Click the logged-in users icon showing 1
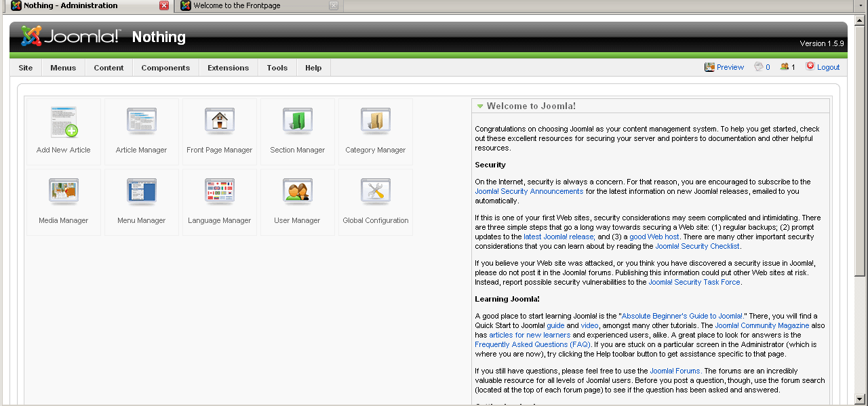The image size is (868, 406). 785,66
